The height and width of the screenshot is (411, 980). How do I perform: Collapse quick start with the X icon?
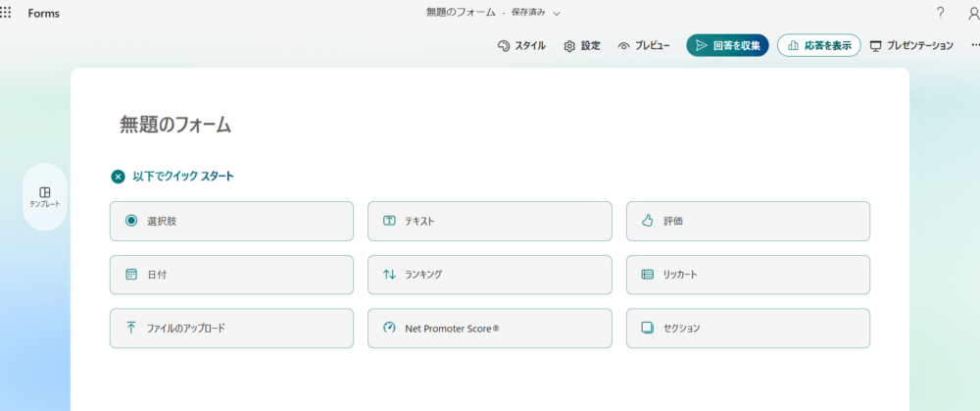[x=118, y=177]
